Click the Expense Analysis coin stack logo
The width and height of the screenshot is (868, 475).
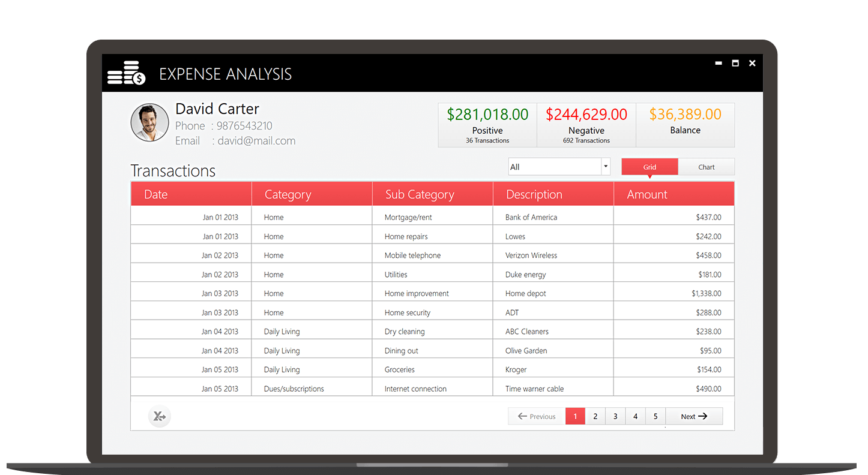click(126, 73)
